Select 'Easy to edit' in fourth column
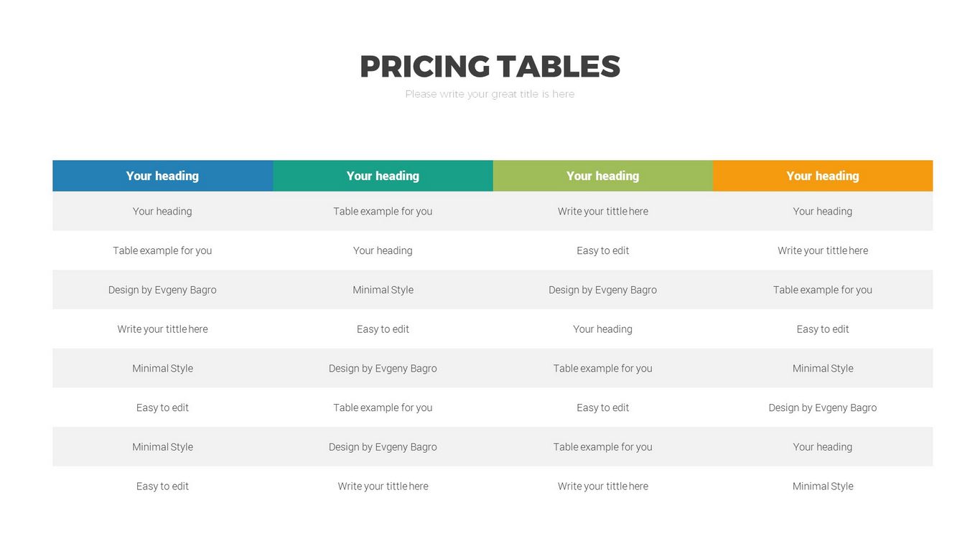 coord(822,329)
